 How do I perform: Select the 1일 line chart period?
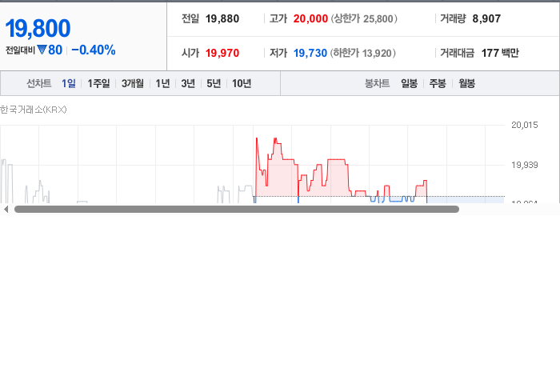[69, 83]
